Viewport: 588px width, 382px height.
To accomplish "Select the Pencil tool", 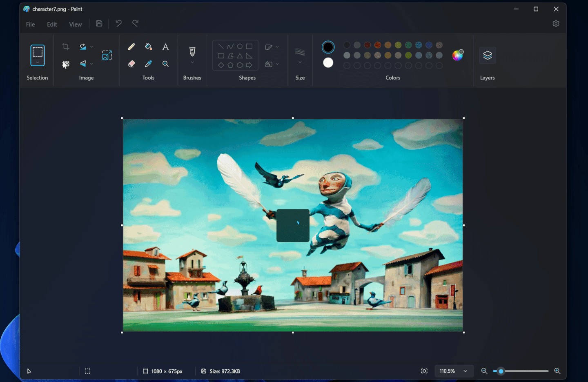I will [131, 47].
